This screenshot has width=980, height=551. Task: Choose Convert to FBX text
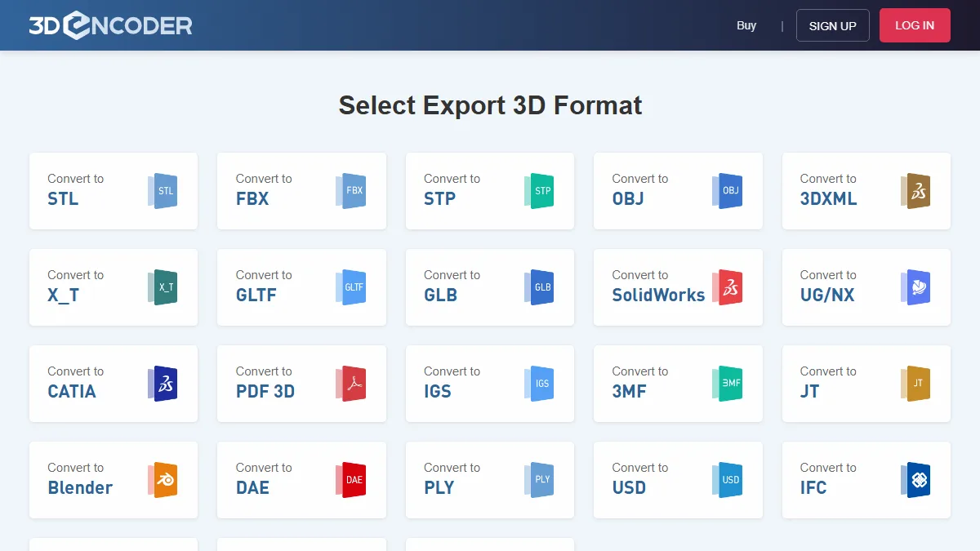click(x=264, y=189)
